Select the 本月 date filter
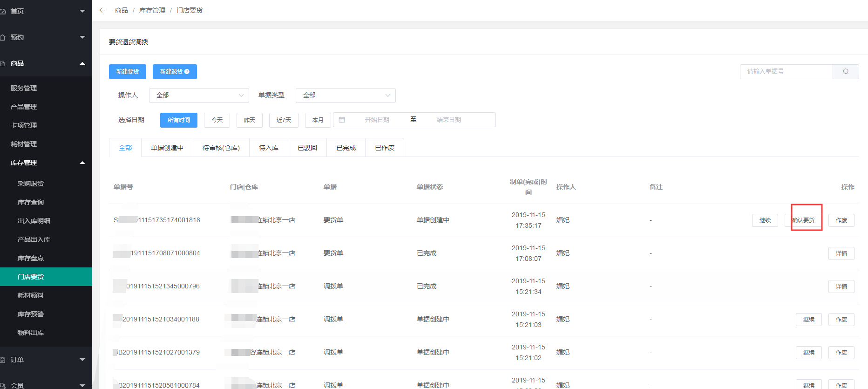Viewport: 868px width, 389px height. [x=318, y=120]
